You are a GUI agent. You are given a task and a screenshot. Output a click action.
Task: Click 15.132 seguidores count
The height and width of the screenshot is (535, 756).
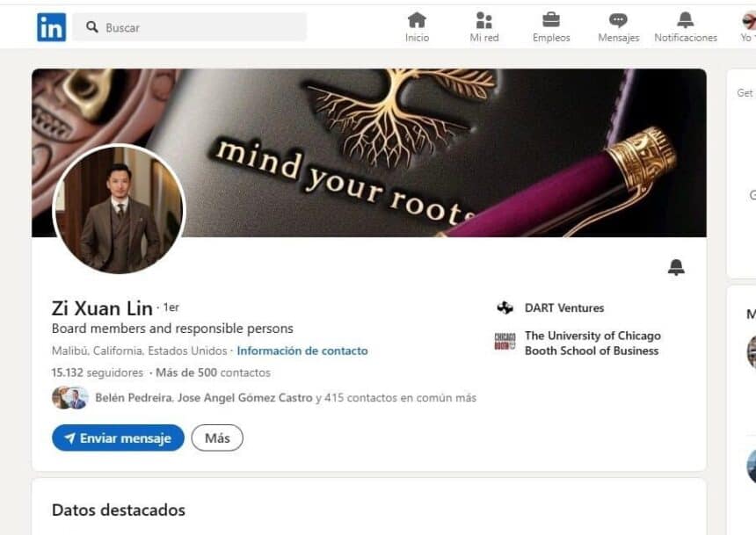point(98,372)
